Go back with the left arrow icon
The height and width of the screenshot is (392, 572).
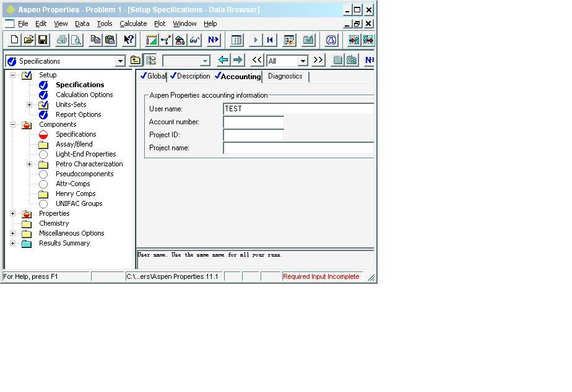click(223, 60)
